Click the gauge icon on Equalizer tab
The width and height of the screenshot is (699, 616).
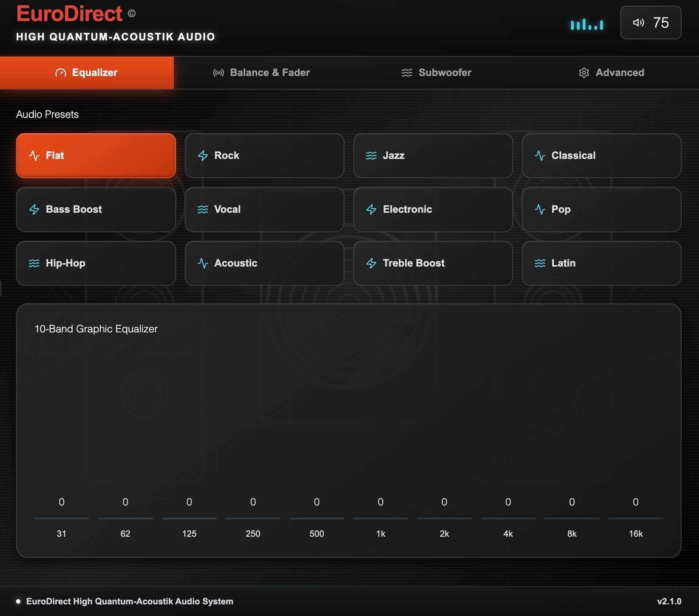point(61,73)
